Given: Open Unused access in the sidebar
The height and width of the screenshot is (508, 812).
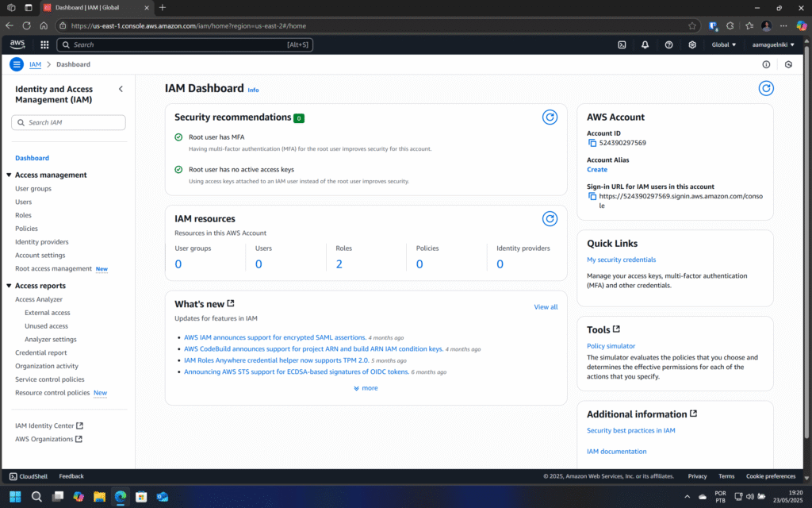Looking at the screenshot, I should (46, 326).
